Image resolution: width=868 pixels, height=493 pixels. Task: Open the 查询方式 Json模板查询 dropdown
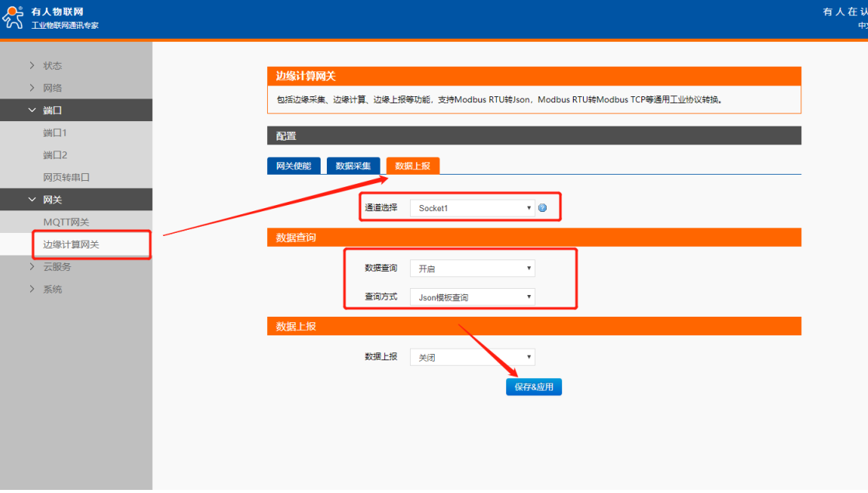tap(472, 297)
